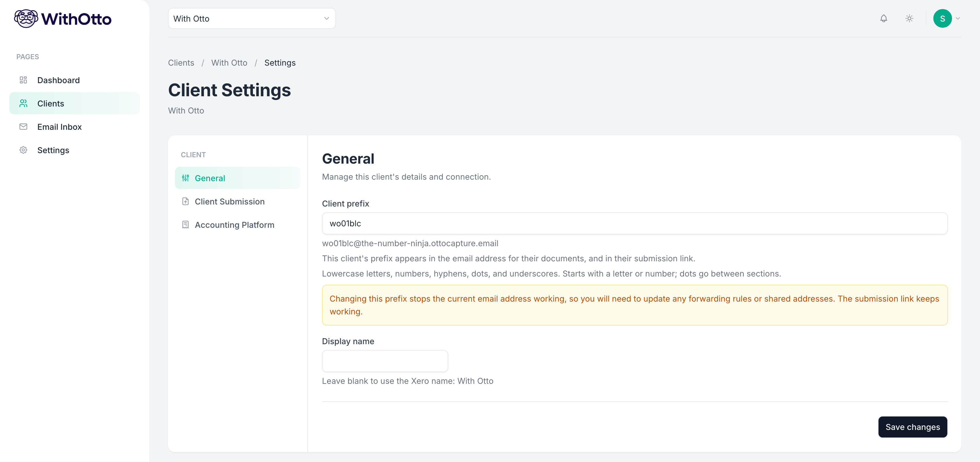
Task: Click the Dashboard grid icon
Action: coord(23,80)
